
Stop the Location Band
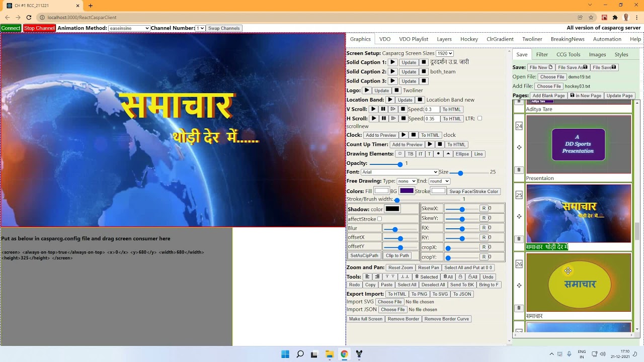tap(420, 100)
